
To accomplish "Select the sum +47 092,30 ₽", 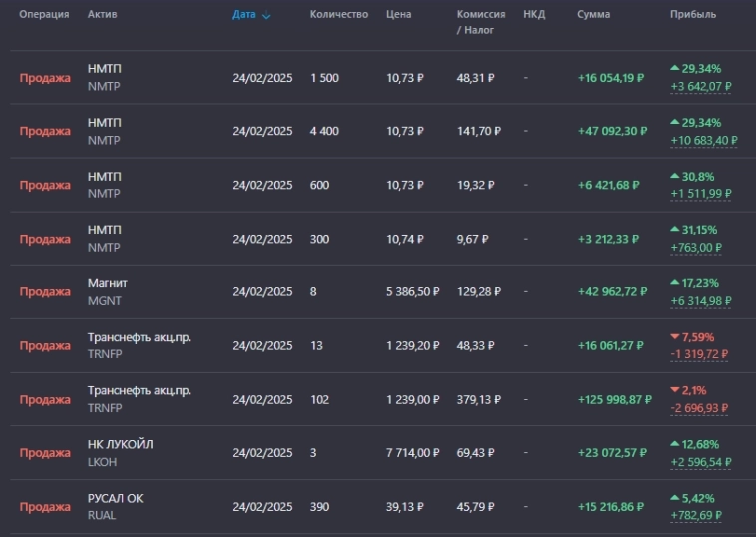I will pos(612,131).
